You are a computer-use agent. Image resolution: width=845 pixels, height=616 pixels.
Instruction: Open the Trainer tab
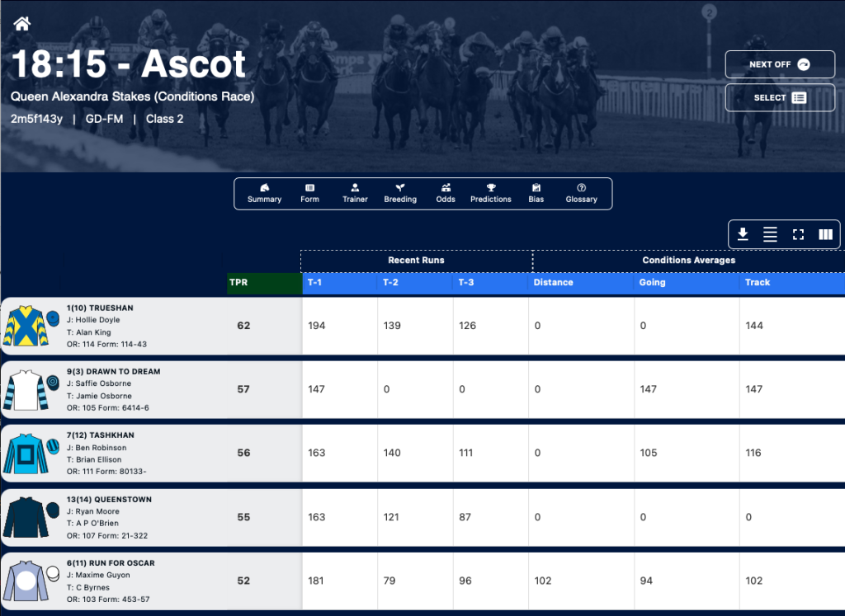[355, 193]
